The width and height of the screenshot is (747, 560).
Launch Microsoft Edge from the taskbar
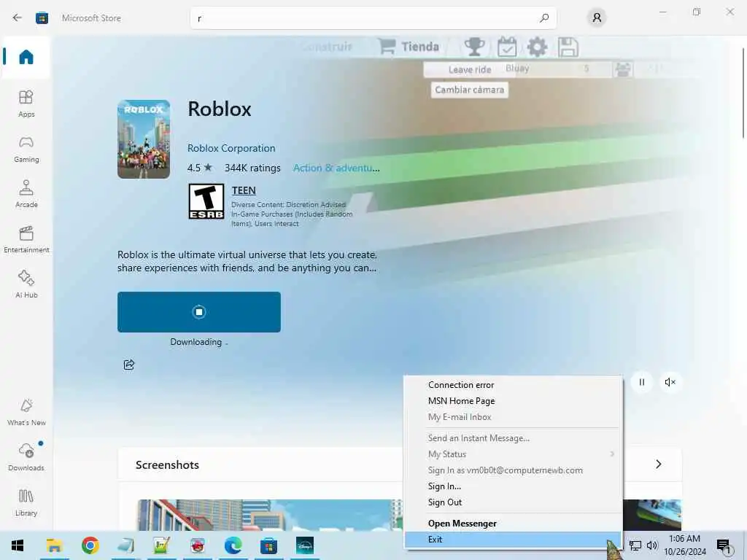[233, 545]
